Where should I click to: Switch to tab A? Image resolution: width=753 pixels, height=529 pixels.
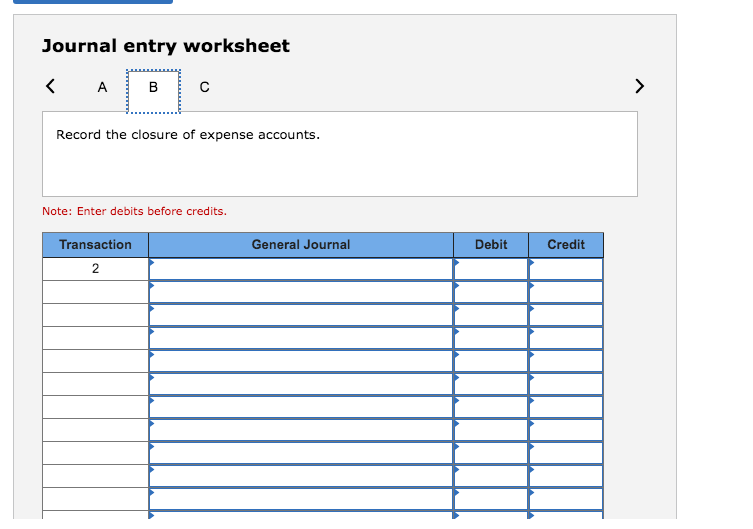coord(102,87)
